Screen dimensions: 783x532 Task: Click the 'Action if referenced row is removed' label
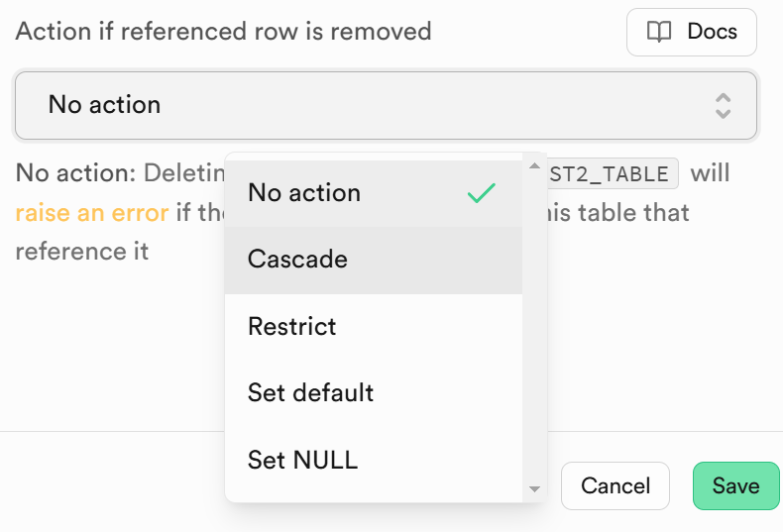pos(223,32)
